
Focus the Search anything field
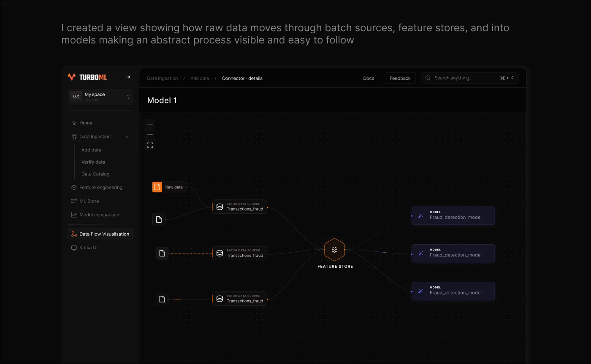469,78
